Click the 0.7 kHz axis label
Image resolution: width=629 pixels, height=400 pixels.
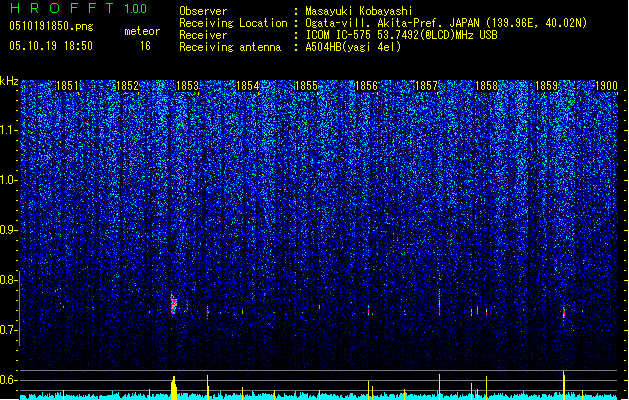[9, 330]
